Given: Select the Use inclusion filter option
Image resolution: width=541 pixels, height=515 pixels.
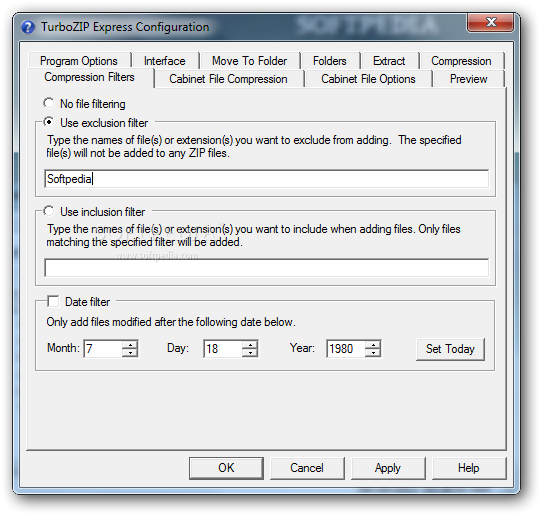Looking at the screenshot, I should (x=49, y=211).
